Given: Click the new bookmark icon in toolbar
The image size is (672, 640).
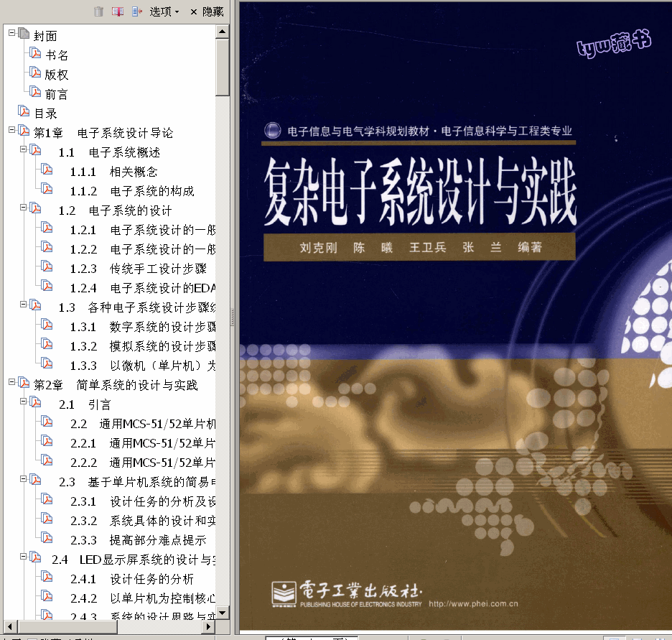Looking at the screenshot, I should coord(118,11).
